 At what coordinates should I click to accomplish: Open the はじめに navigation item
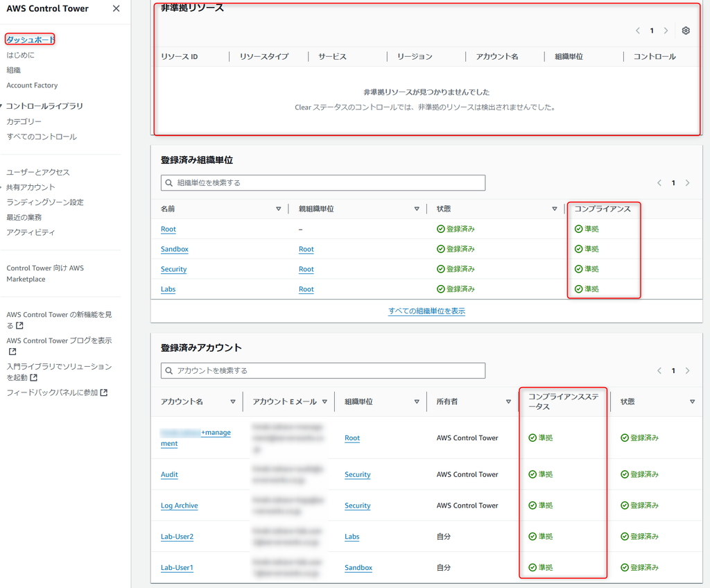point(20,55)
